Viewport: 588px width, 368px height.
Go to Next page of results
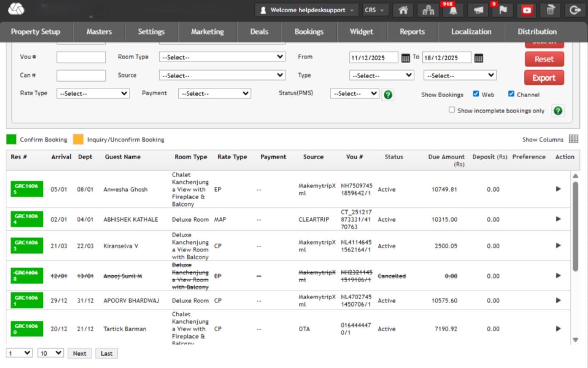pyautogui.click(x=80, y=353)
